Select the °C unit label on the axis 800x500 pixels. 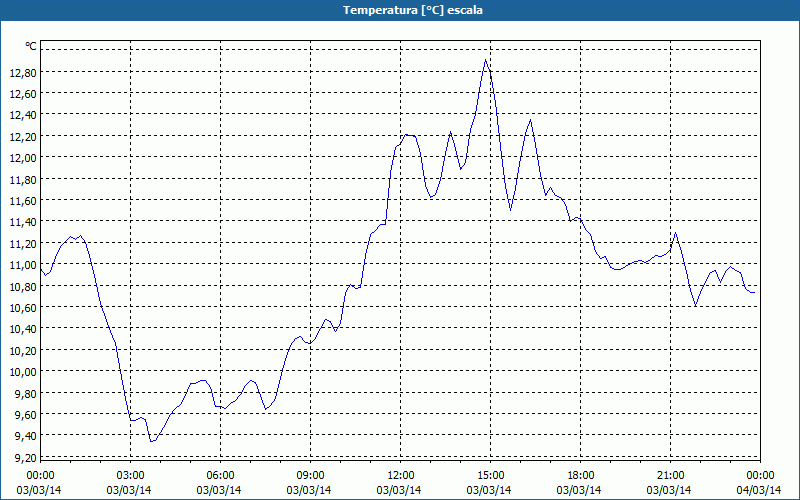[x=31, y=46]
